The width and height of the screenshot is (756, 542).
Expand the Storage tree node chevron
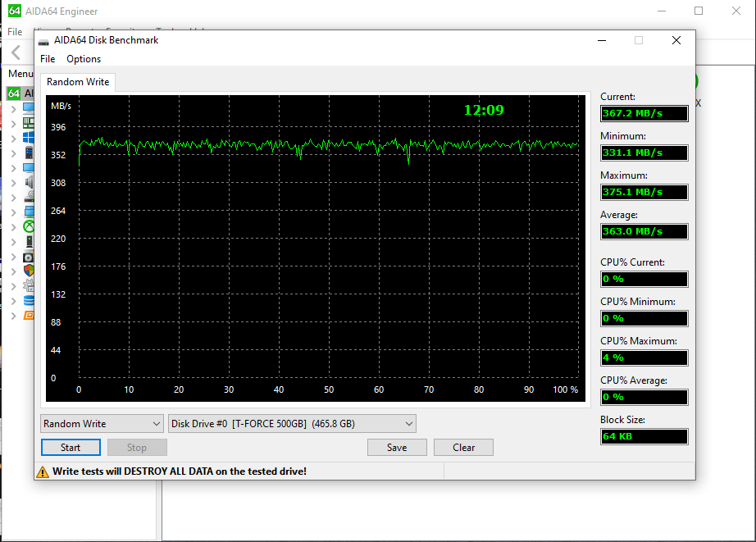click(x=13, y=198)
